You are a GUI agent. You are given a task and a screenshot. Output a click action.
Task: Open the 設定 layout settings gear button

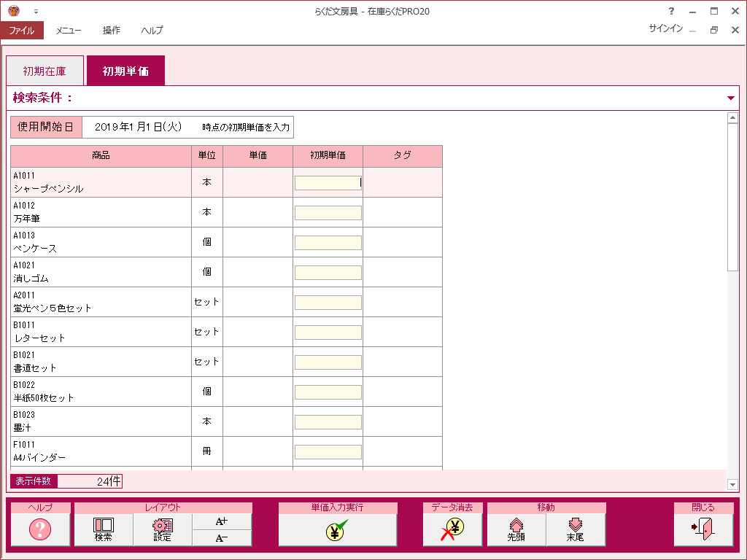pyautogui.click(x=163, y=529)
